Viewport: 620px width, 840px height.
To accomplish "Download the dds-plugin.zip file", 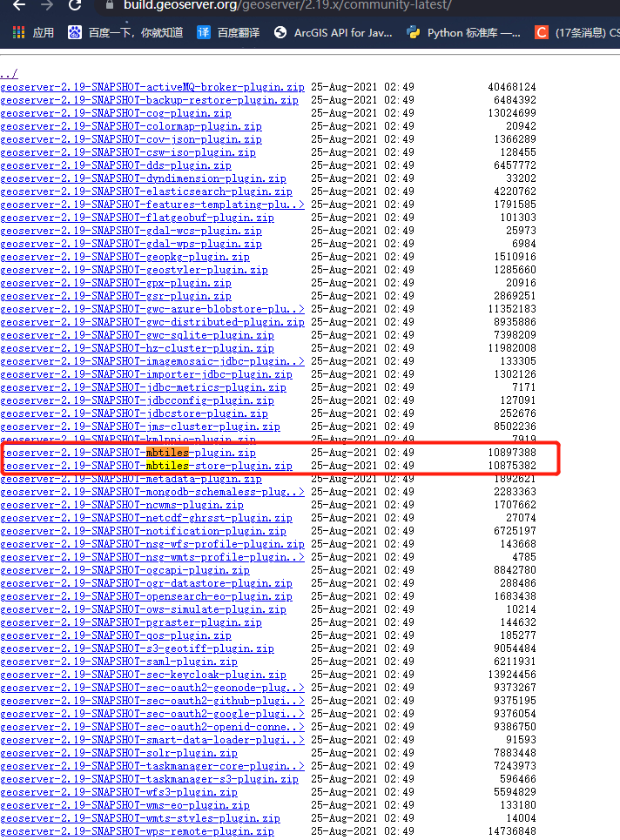I will tap(116, 165).
